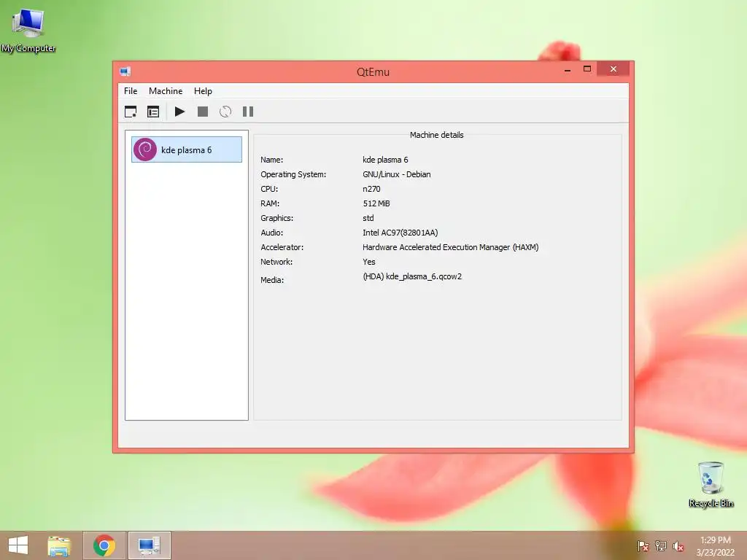
Task: Open Google Chrome from the taskbar
Action: pos(104,545)
